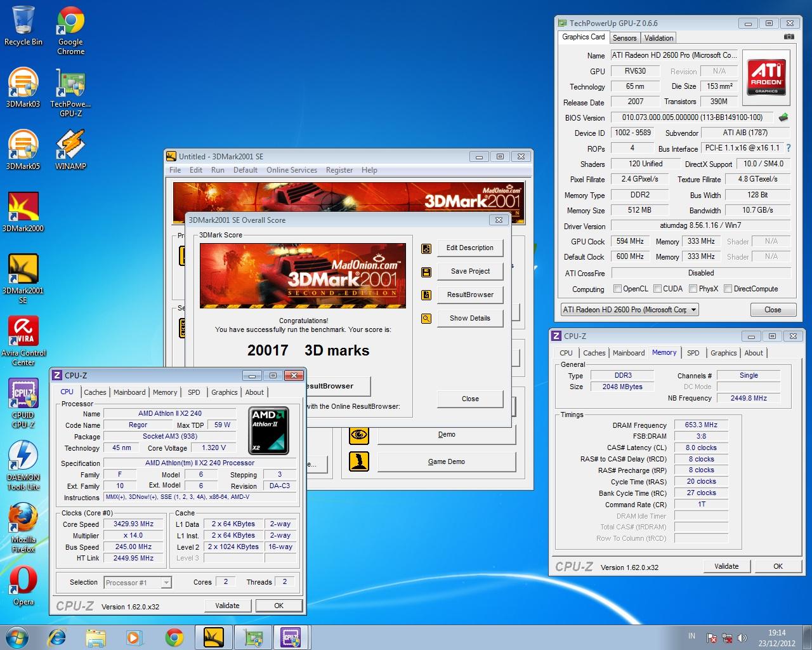
Task: Click the eye icon beside Demo button
Action: (359, 434)
